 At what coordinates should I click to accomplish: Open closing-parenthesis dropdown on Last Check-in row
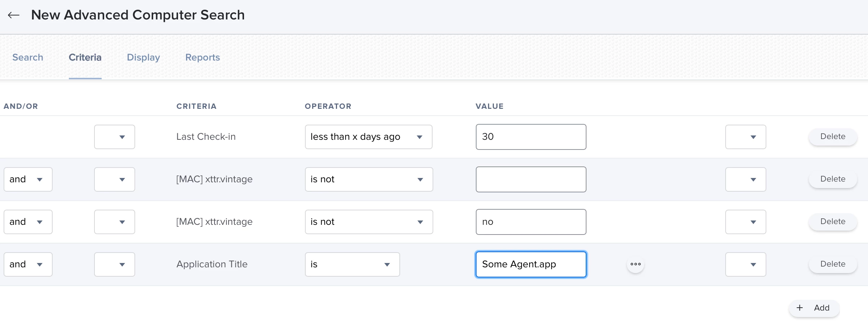point(745,137)
